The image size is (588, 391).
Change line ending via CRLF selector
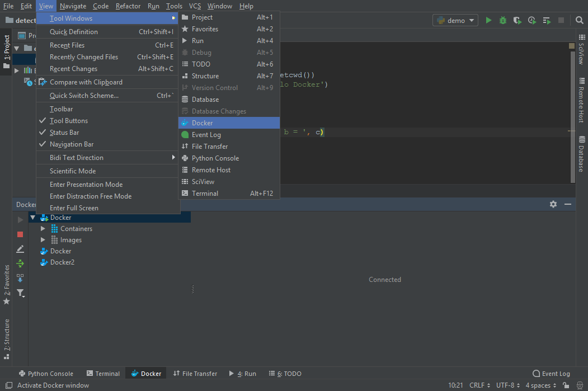coord(478,385)
